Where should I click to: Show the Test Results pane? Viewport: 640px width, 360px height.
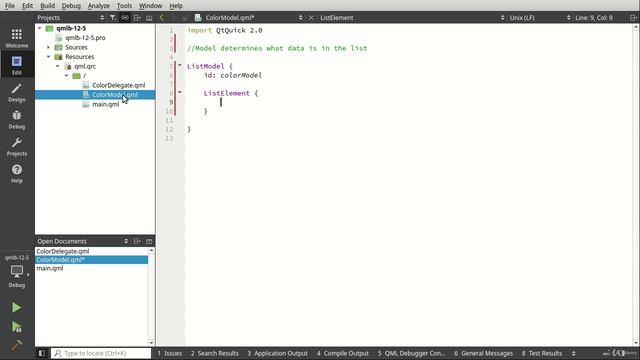[x=542, y=353]
